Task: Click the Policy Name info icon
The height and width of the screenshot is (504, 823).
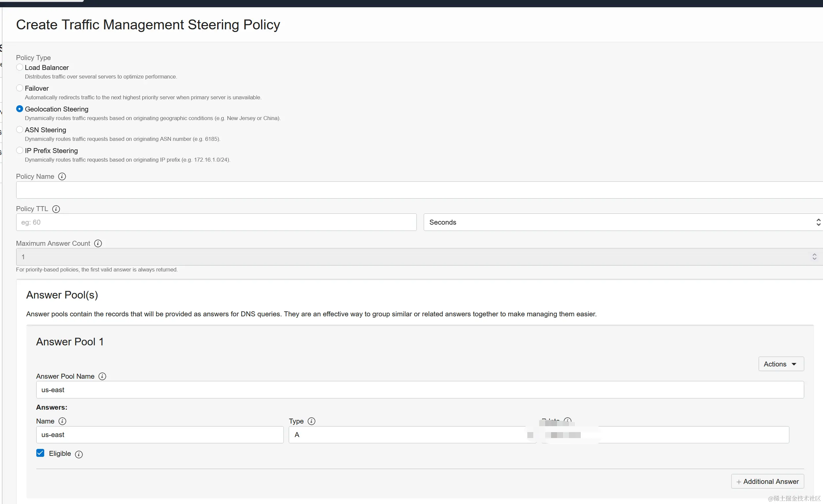Action: (62, 176)
